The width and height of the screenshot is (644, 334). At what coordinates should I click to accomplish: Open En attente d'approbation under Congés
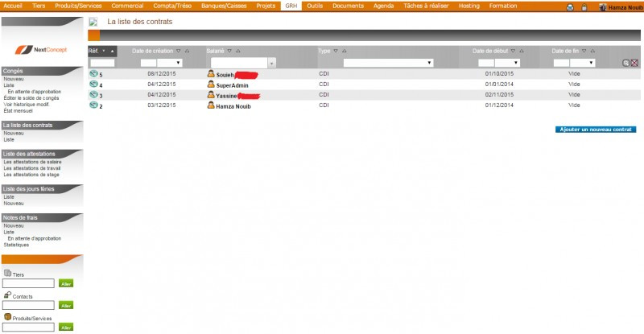35,92
